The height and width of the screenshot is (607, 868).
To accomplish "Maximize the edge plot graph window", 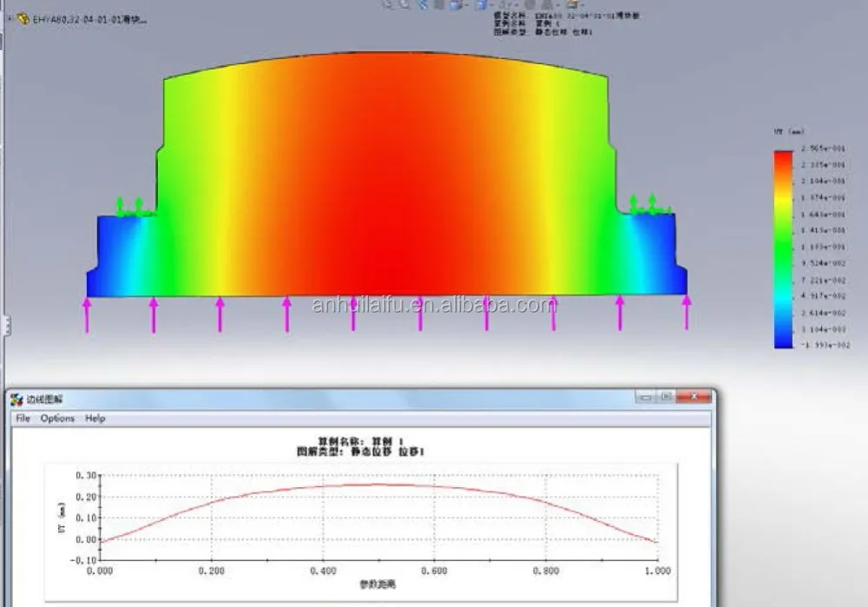I will coord(666,397).
